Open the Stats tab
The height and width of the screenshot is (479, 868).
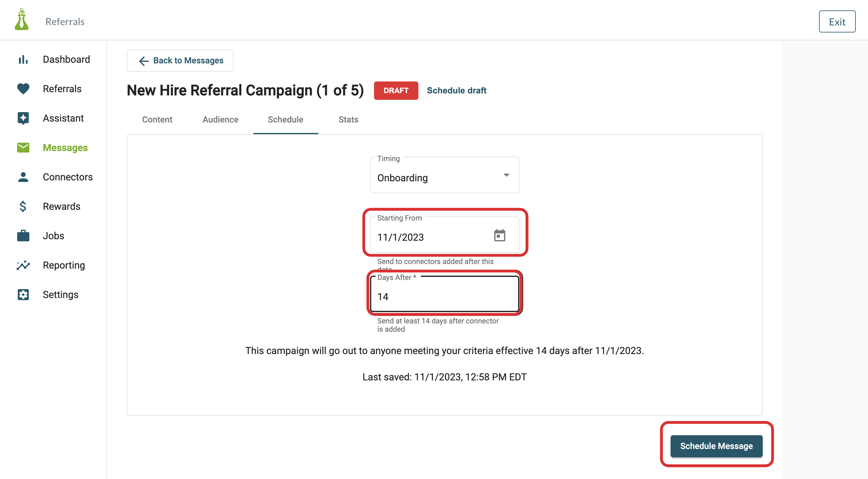coord(348,119)
